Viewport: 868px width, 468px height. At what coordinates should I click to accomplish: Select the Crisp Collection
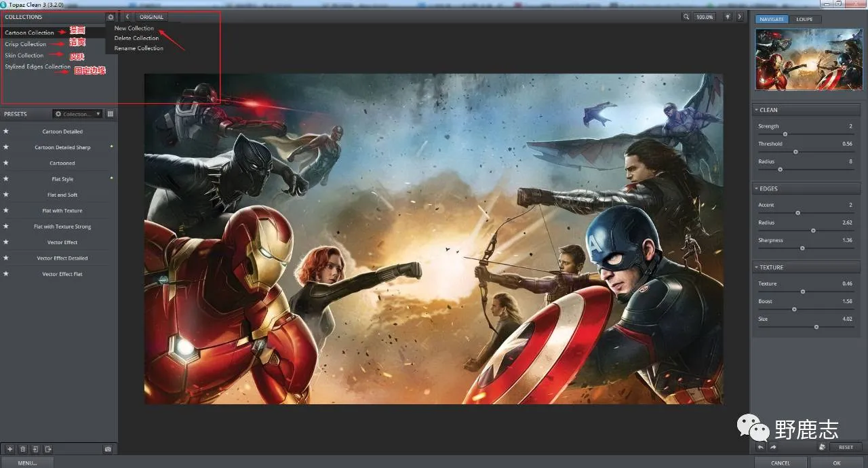(x=26, y=44)
